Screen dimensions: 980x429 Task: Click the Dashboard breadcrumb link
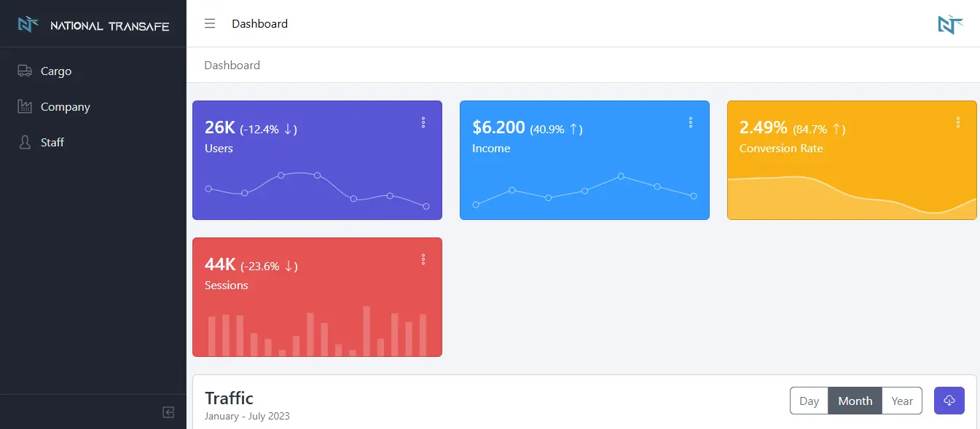tap(232, 65)
